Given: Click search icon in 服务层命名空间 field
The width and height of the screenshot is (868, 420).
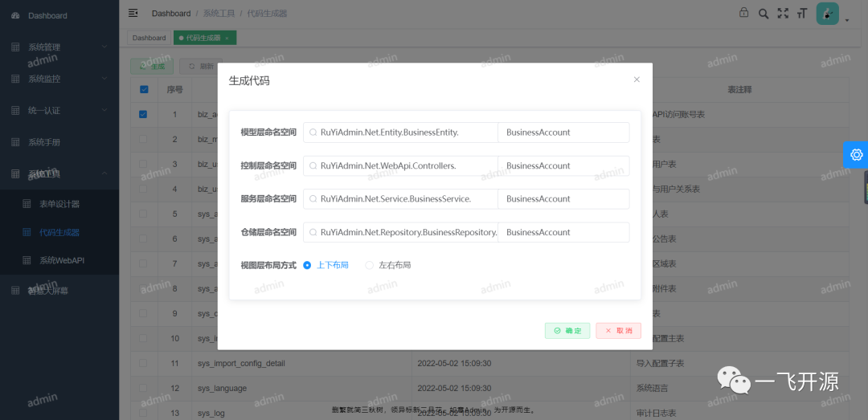Looking at the screenshot, I should point(313,198).
